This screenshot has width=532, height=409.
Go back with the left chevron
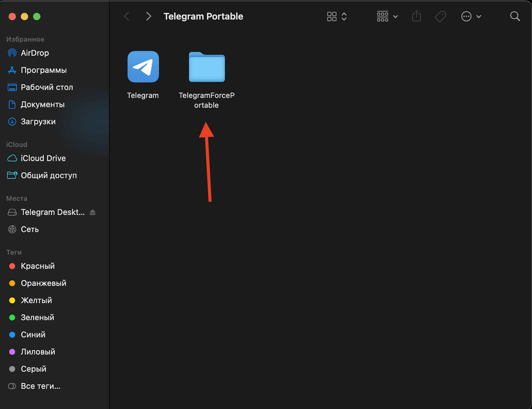[127, 16]
